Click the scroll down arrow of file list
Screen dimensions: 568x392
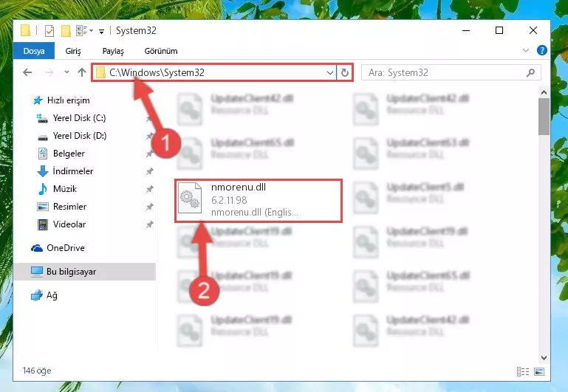point(544,357)
